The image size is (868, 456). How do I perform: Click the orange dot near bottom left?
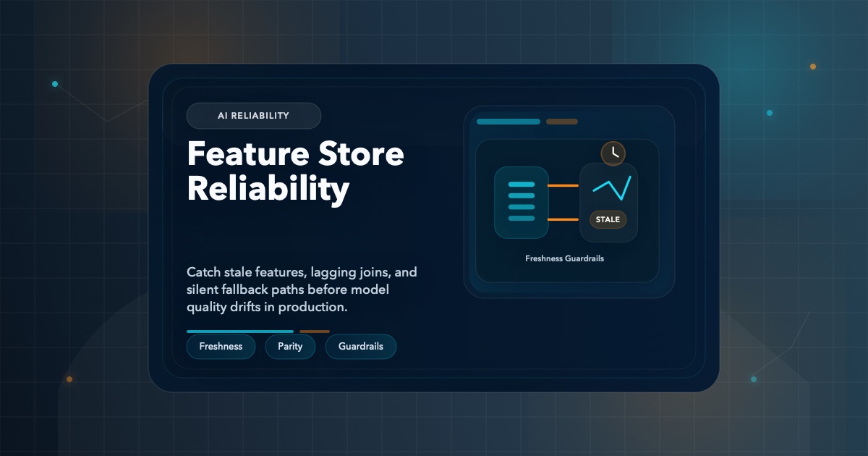point(69,379)
